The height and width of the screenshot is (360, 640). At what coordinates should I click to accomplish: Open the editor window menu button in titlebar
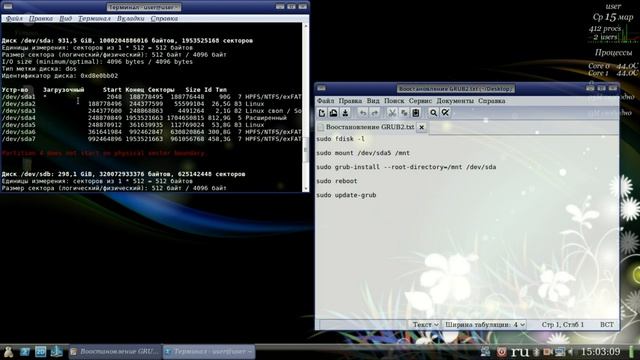[321, 88]
